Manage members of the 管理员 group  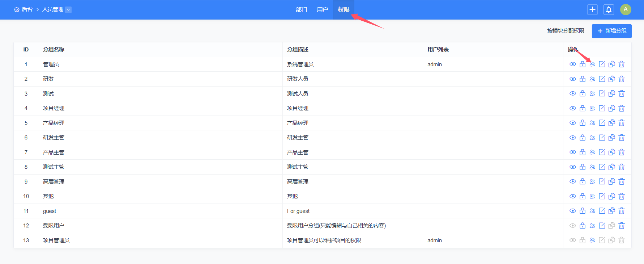pyautogui.click(x=592, y=64)
